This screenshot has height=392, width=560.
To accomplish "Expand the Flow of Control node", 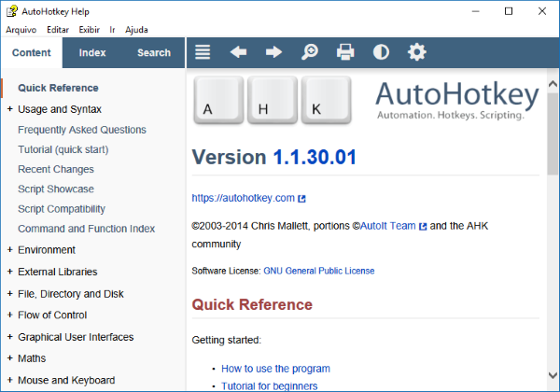I will coord(10,315).
